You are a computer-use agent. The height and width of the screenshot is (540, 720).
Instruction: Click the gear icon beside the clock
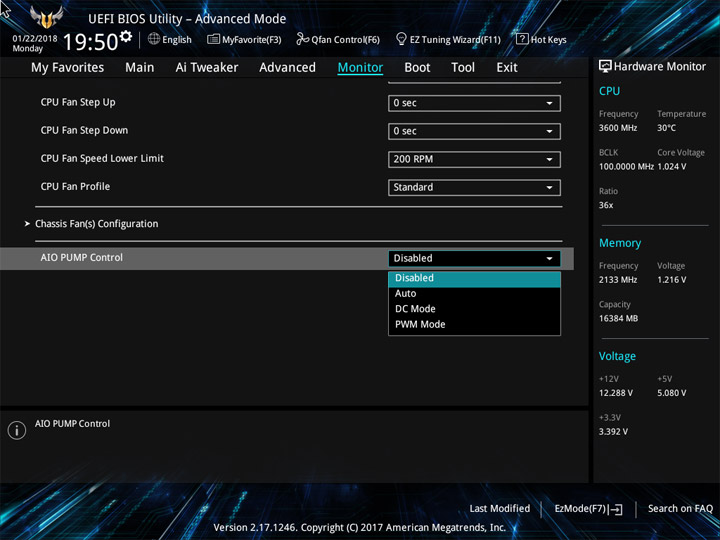point(126,36)
